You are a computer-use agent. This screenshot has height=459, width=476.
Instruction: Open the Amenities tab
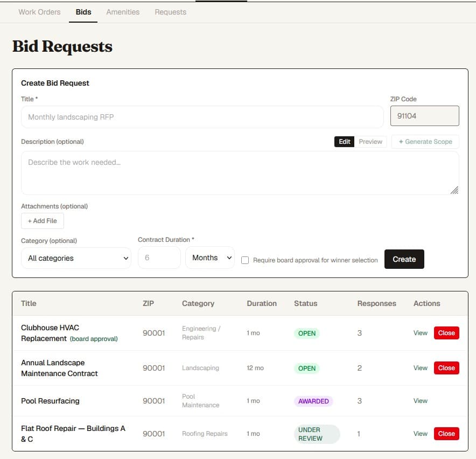(123, 12)
